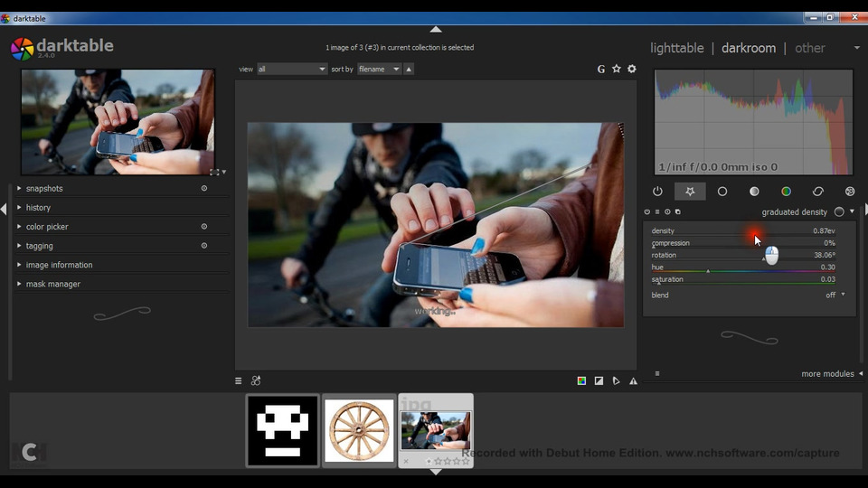868x488 pixels.
Task: Open global preferences gear icon
Action: [x=632, y=69]
